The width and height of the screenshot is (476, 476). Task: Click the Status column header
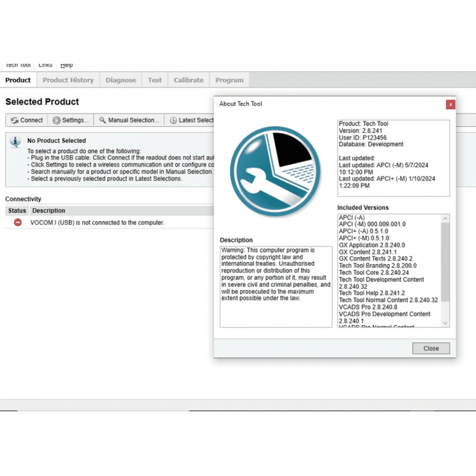[17, 211]
